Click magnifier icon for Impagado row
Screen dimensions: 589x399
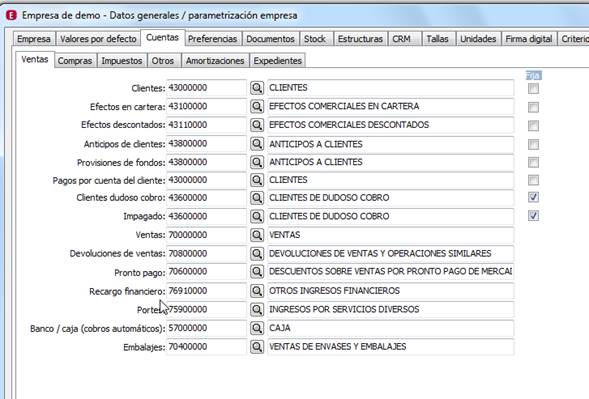coord(257,216)
